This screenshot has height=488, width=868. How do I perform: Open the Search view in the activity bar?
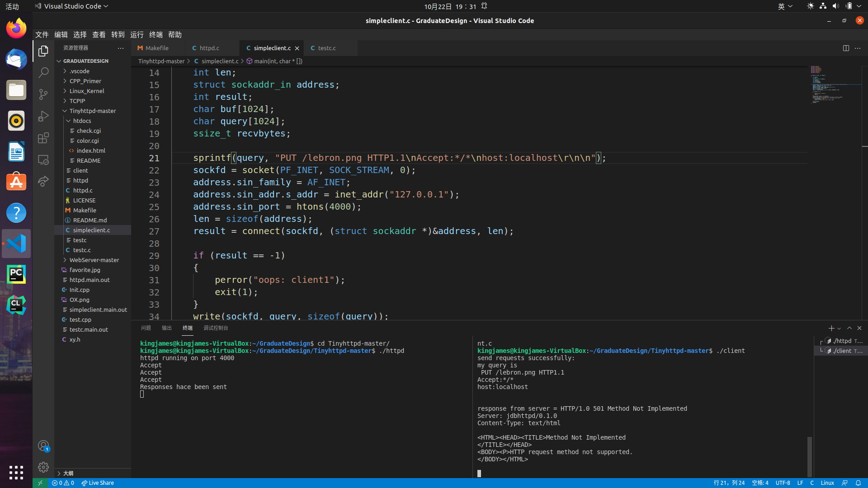43,72
